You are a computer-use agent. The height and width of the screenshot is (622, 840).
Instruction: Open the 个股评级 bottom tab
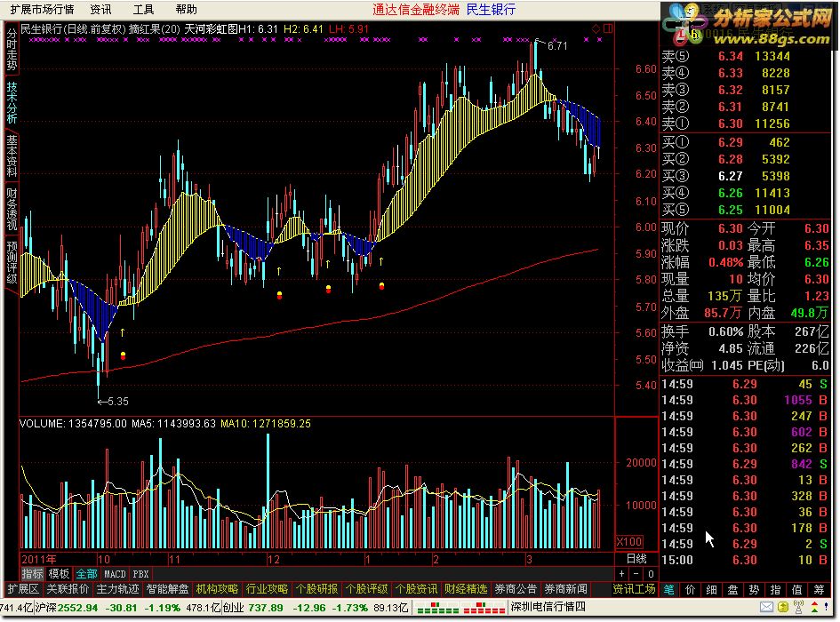click(366, 589)
